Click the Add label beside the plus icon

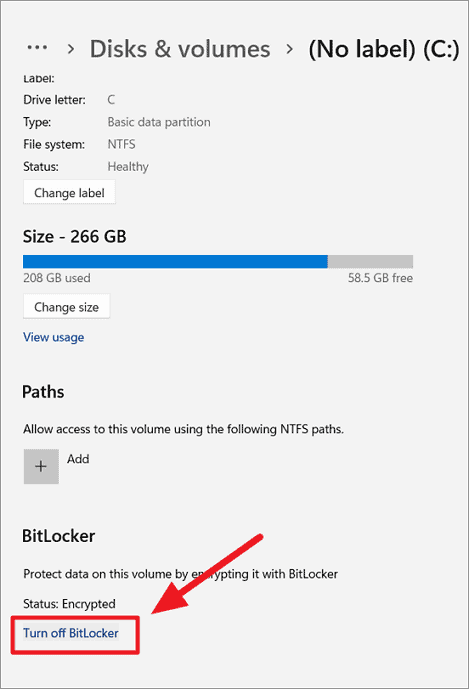[78, 459]
